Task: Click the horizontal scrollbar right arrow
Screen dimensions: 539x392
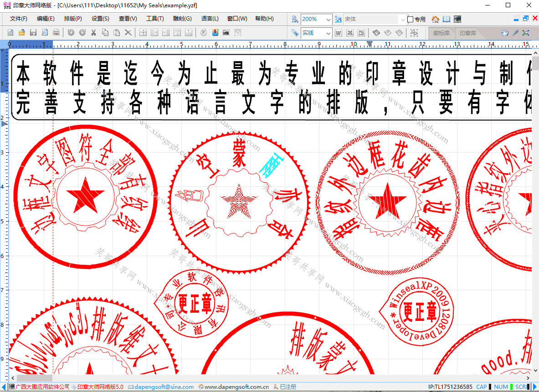Action: [529, 378]
